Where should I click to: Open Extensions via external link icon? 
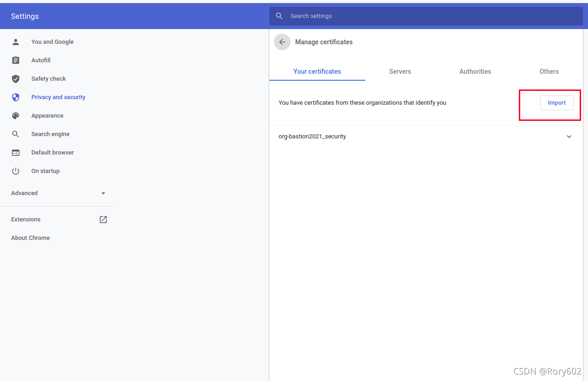point(103,219)
